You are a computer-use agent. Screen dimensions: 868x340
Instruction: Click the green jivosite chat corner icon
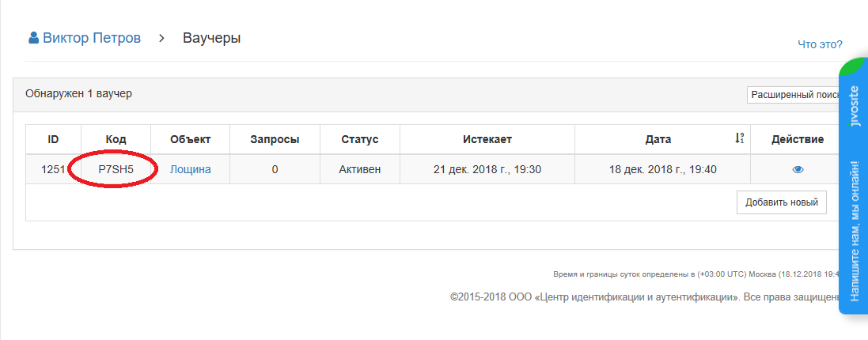[855, 67]
